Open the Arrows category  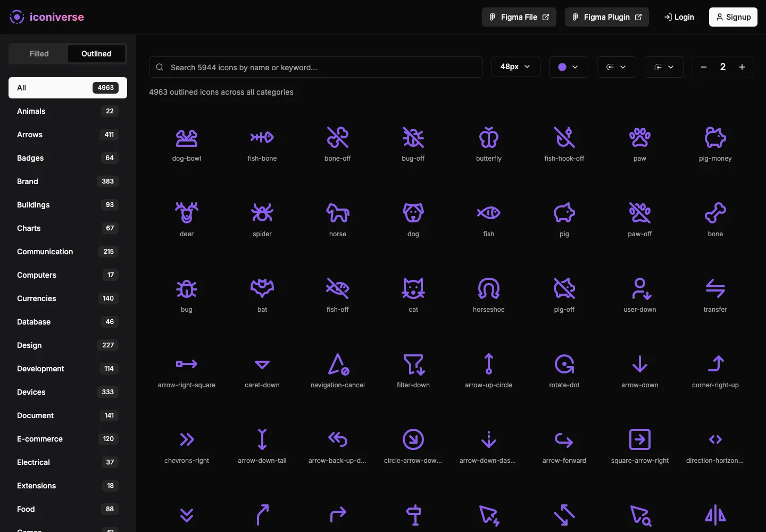pos(68,135)
